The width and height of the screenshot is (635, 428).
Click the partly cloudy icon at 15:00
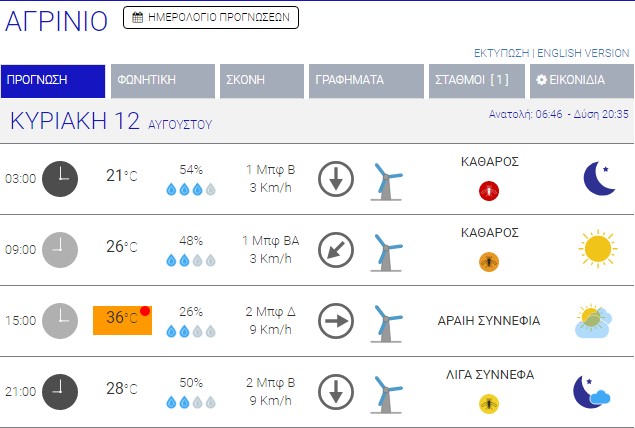point(594,321)
